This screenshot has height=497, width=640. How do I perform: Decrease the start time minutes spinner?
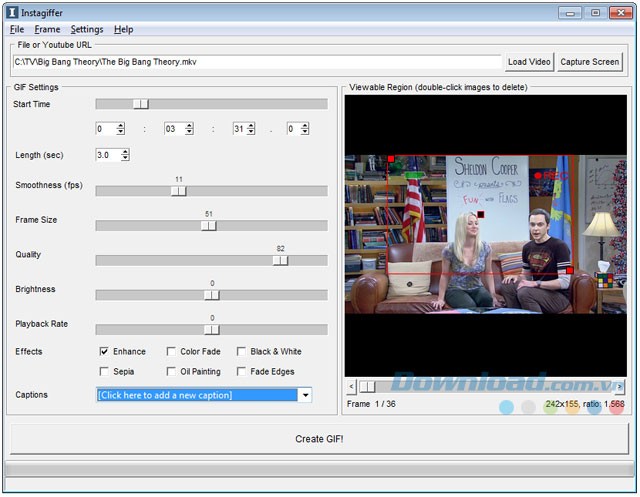(x=189, y=132)
